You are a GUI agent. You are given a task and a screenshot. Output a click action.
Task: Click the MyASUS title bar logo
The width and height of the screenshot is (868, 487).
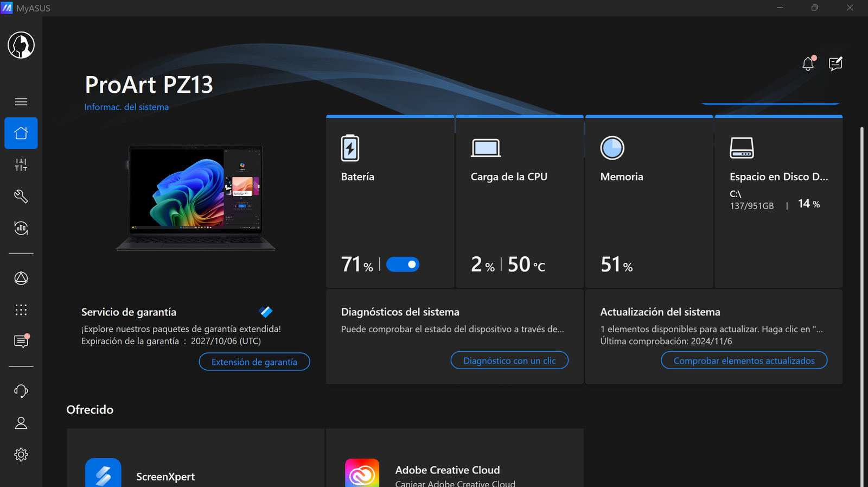(7, 8)
